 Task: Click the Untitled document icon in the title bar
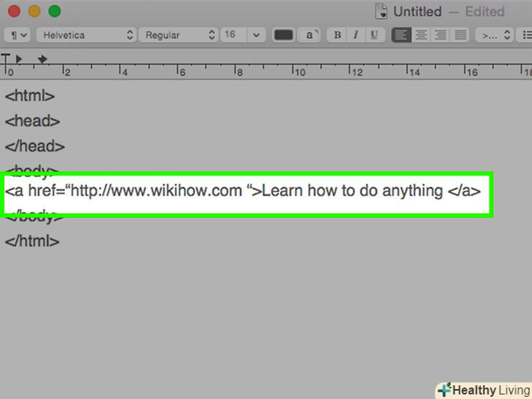[381, 12]
